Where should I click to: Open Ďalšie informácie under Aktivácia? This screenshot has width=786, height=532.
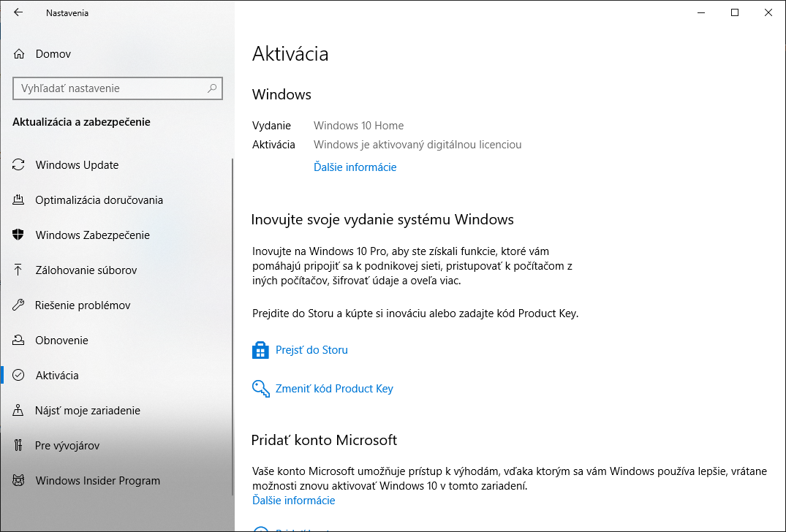point(355,167)
